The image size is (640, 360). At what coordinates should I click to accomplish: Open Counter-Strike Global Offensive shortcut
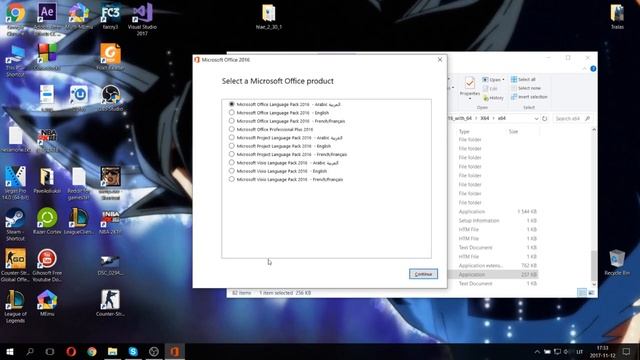16,264
